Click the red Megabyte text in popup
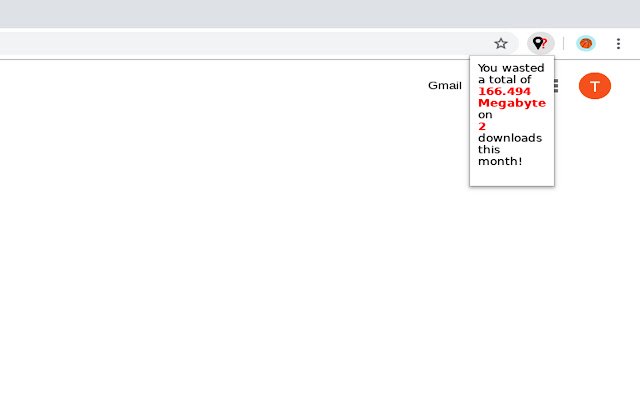 pos(512,103)
